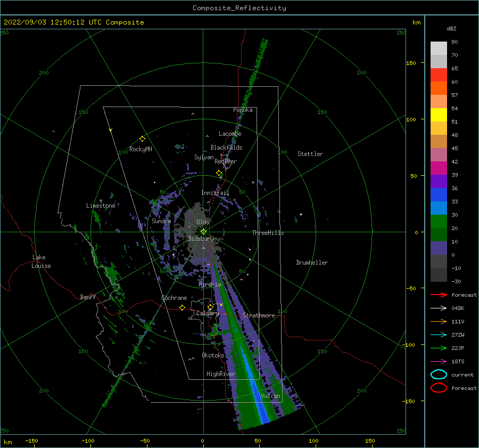Click the HighRiver city label
Screen dimensions: 479x448
(x=221, y=374)
